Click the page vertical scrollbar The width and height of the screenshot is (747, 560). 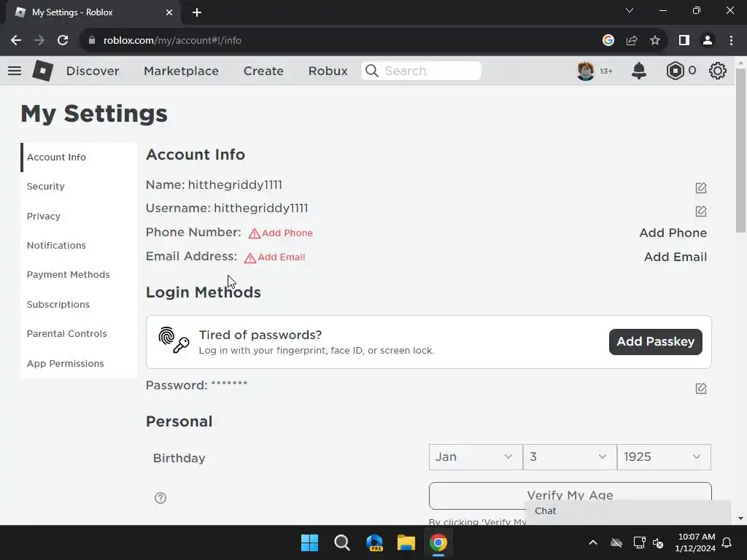740,150
